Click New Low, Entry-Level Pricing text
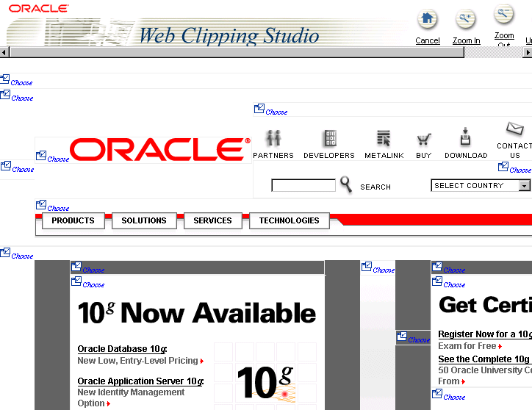The height and width of the screenshot is (410, 532). coord(137,361)
